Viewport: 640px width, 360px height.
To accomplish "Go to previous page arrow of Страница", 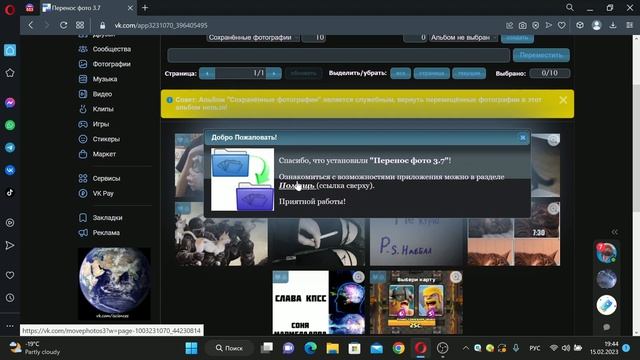I will point(207,73).
